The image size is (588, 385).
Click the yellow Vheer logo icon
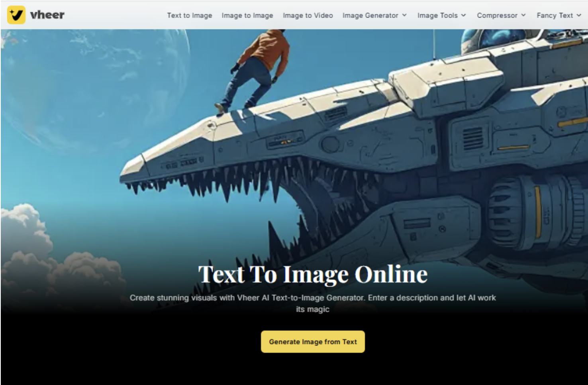pos(16,15)
